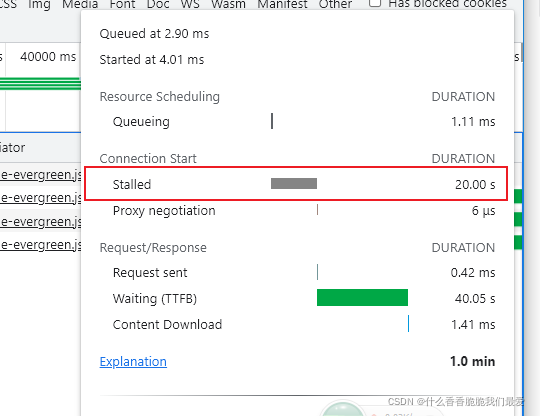Click the green overview timeline bars
This screenshot has width=540, height=416.
click(x=40, y=84)
